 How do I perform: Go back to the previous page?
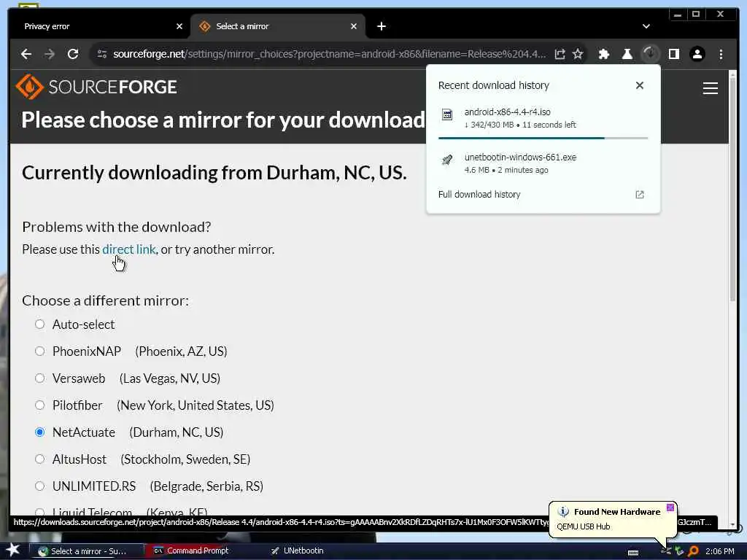26,54
